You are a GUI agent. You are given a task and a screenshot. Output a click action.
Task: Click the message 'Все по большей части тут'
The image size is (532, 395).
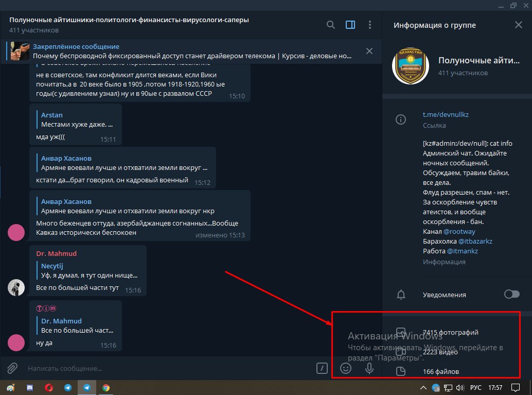click(77, 288)
